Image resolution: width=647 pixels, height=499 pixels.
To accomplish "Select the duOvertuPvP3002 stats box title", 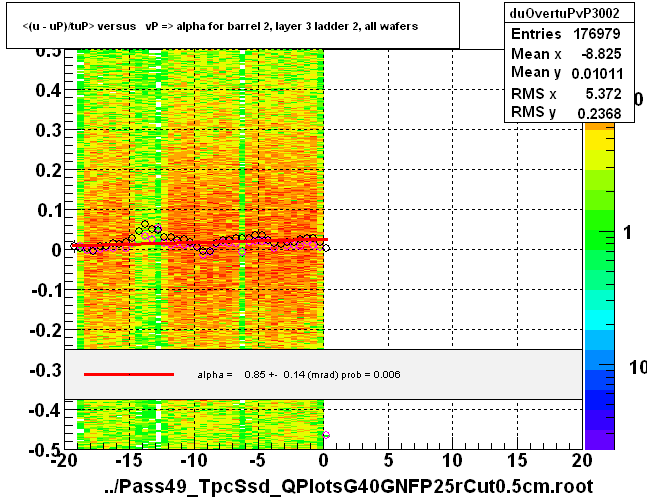I will point(565,14).
